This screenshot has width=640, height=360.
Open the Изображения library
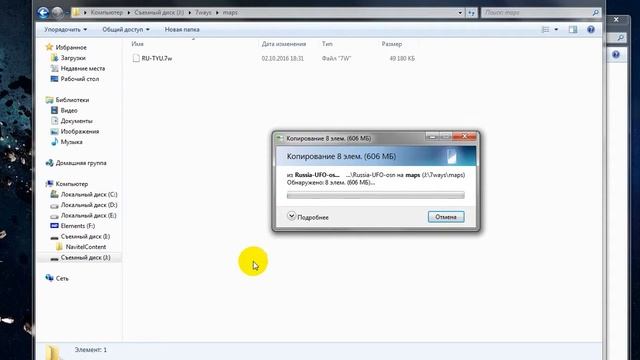pos(80,131)
